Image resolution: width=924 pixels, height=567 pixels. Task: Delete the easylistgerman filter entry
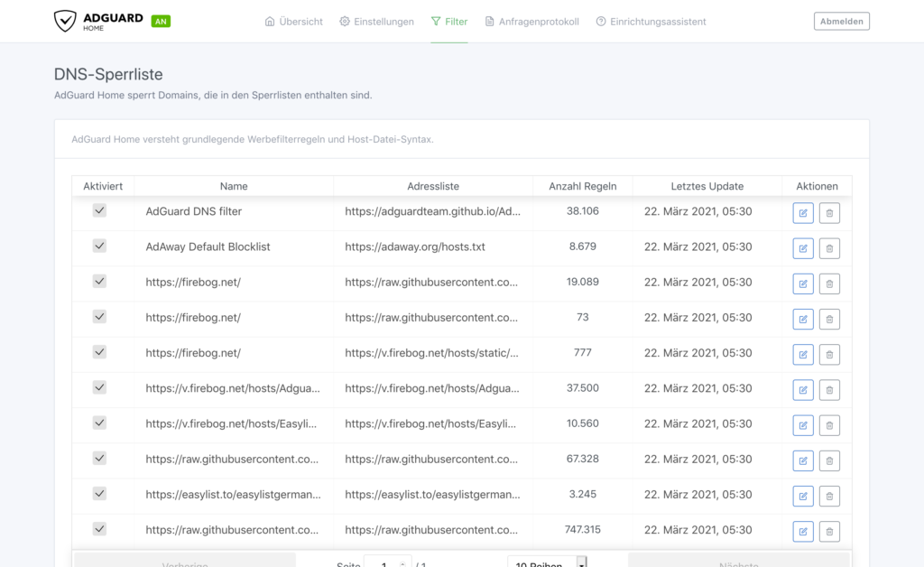click(829, 496)
